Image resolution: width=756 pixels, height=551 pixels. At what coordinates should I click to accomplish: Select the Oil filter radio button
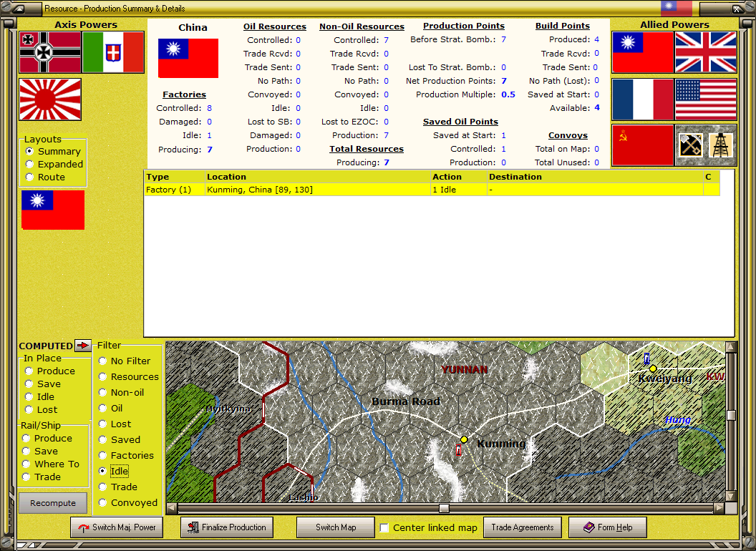tap(102, 408)
